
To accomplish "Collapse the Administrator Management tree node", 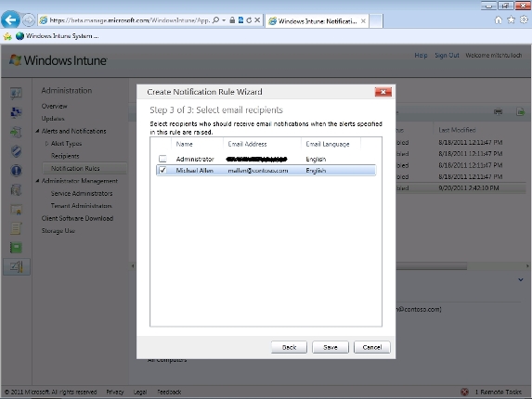I will pyautogui.click(x=37, y=181).
